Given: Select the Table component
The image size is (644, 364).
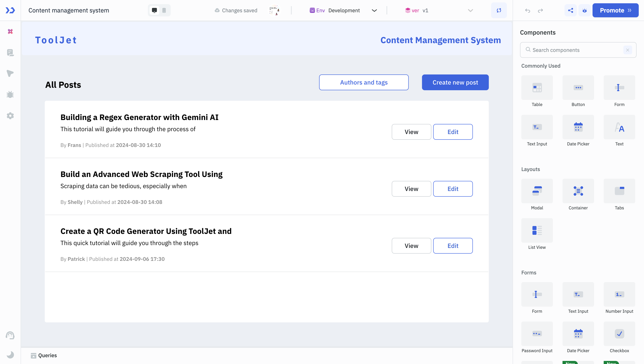Looking at the screenshot, I should pos(537,88).
